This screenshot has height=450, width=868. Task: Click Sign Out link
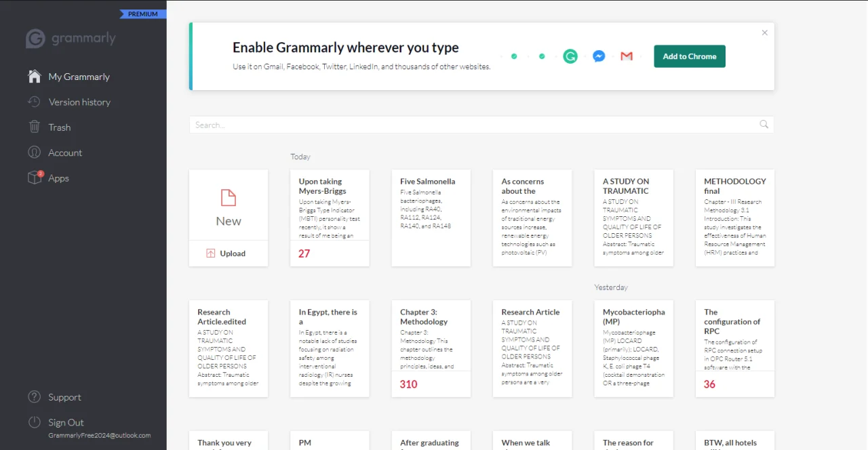(66, 422)
